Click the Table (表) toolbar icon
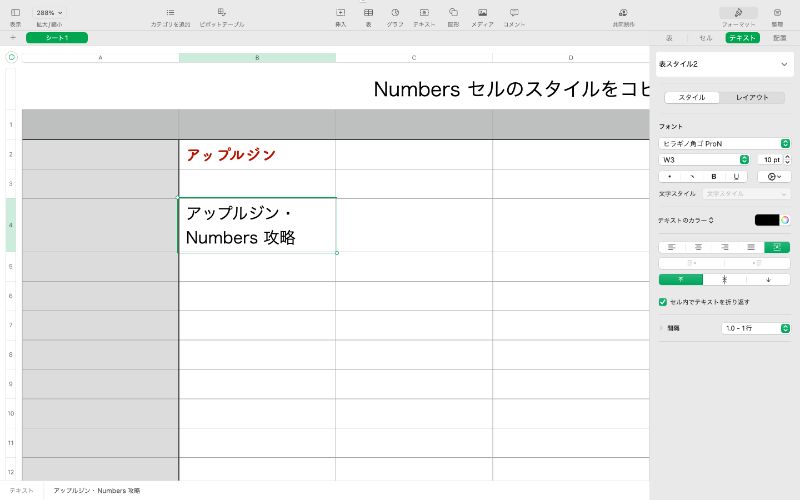This screenshot has height=500, width=800. 368,12
